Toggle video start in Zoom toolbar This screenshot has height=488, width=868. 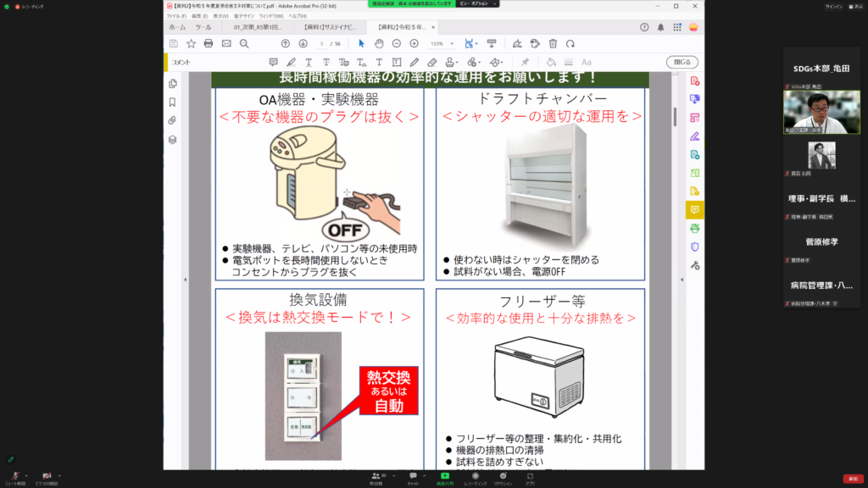coord(48,476)
